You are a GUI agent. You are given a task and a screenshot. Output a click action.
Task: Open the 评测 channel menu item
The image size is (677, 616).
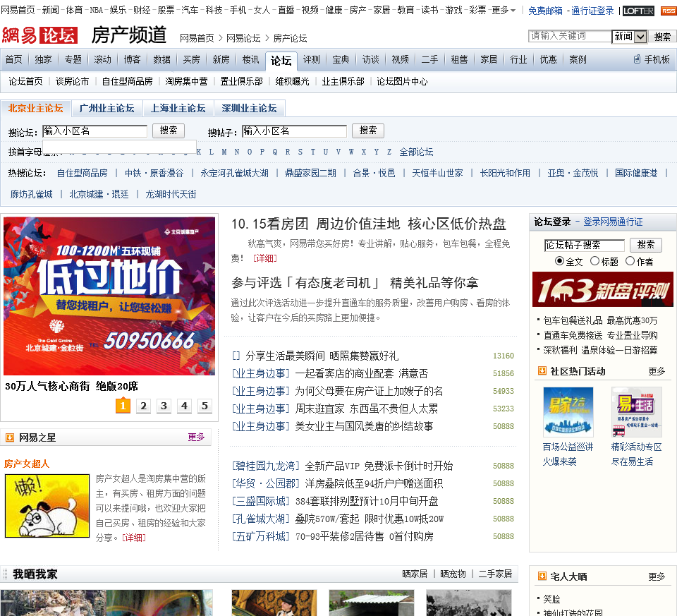pyautogui.click(x=311, y=59)
